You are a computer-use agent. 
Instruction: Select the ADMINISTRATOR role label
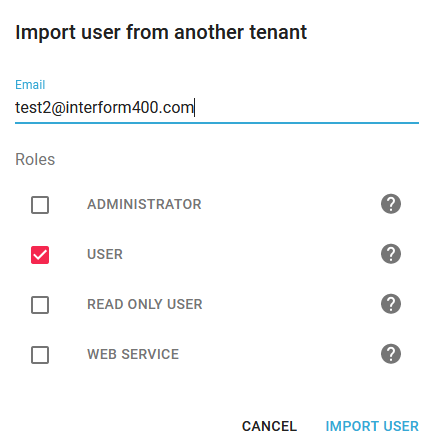point(144,204)
